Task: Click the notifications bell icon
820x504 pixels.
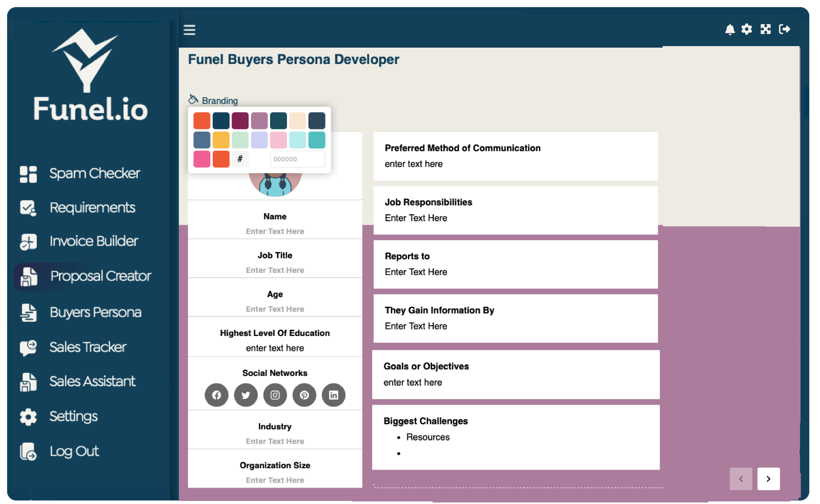Action: click(730, 29)
